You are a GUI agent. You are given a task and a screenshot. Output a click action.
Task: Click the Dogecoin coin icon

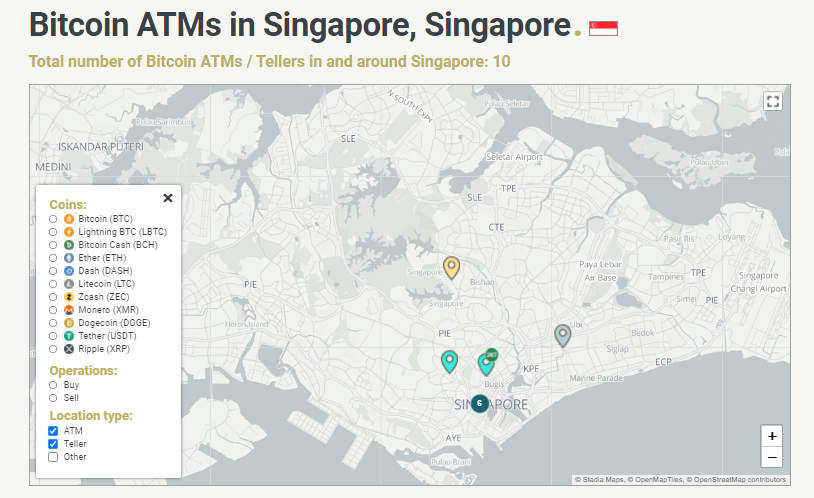click(x=69, y=323)
